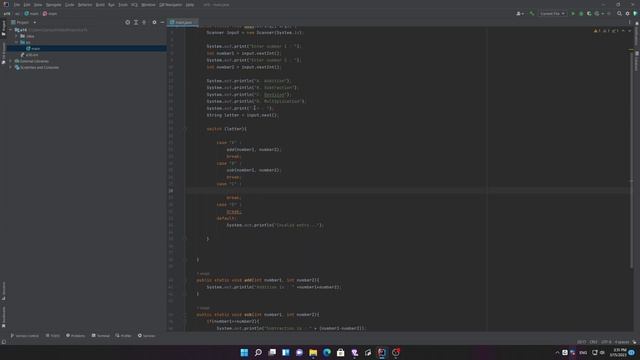This screenshot has height=360, width=640.
Task: Expand Scratches and Consoles node
Action: (x=11, y=67)
